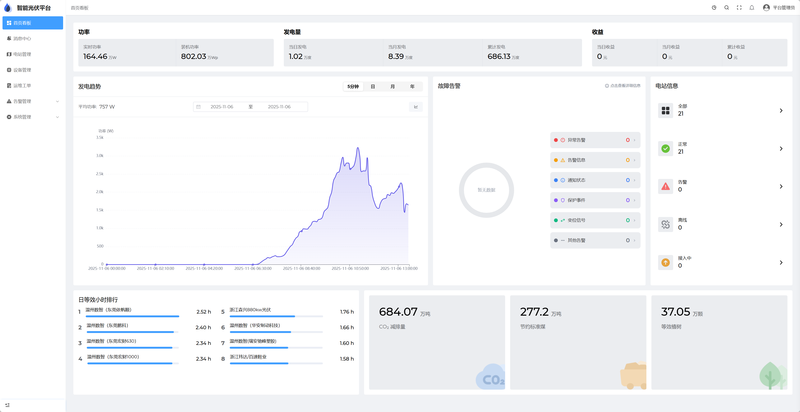
Task: Enter fullscreen via the top bar icon
Action: [739, 7]
